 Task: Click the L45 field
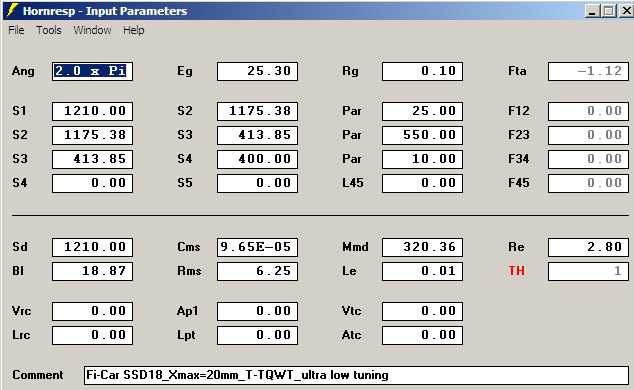coord(422,183)
